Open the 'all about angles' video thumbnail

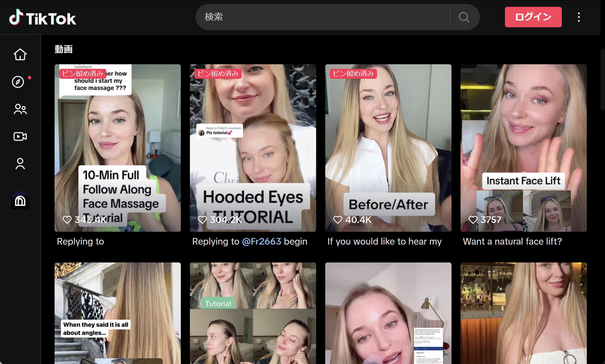118,313
